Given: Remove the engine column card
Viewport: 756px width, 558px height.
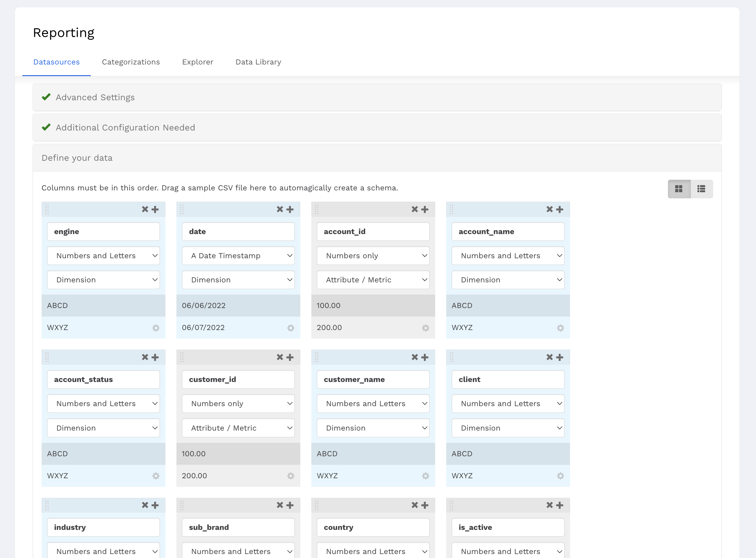Looking at the screenshot, I should (x=145, y=209).
